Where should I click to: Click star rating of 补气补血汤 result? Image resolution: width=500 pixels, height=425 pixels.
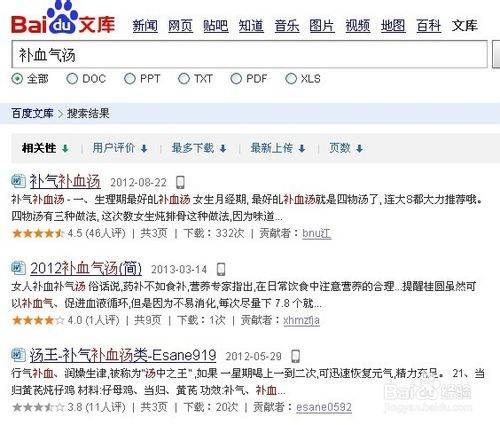point(37,233)
